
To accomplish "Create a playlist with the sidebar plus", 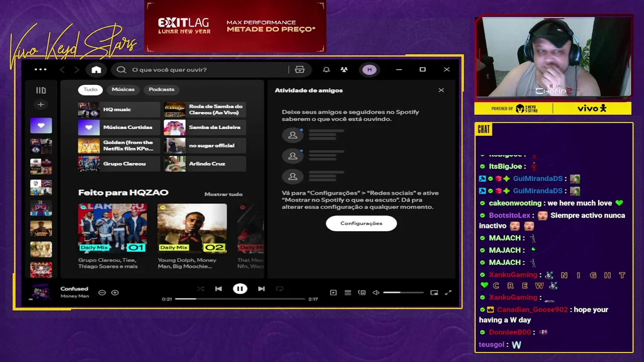I will coord(41,105).
